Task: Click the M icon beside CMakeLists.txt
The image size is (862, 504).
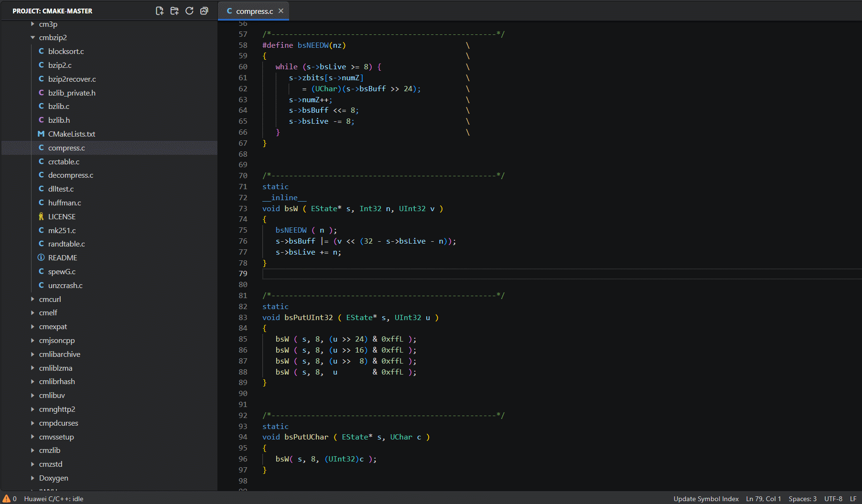Action: pyautogui.click(x=41, y=134)
